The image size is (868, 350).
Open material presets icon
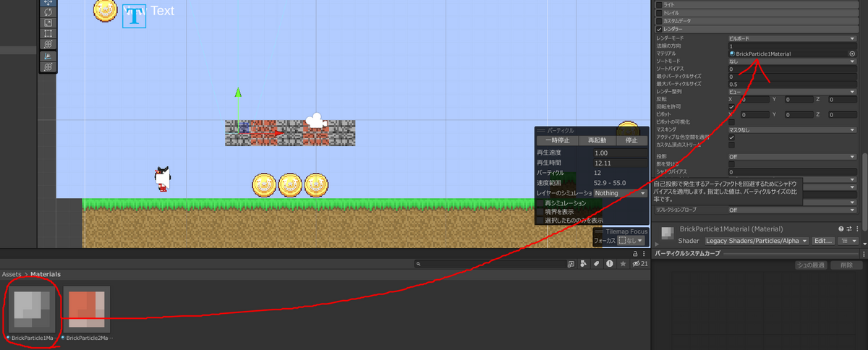pyautogui.click(x=851, y=229)
